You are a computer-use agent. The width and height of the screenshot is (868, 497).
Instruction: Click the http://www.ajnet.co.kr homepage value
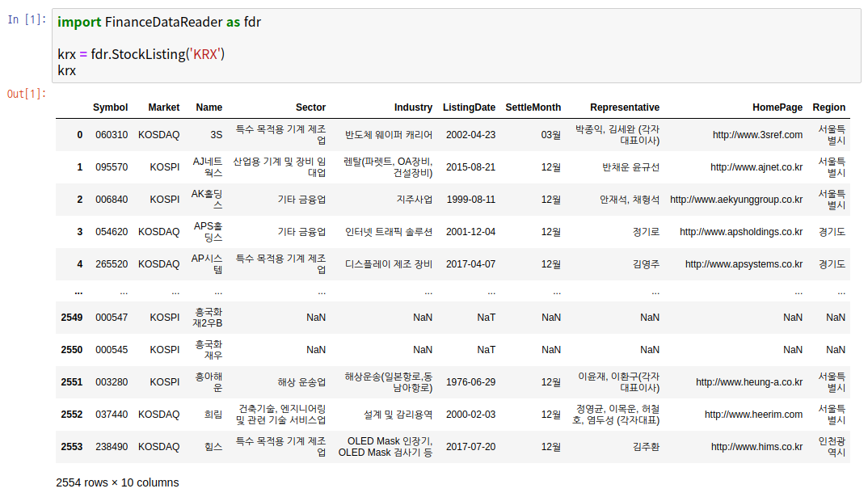click(x=756, y=167)
